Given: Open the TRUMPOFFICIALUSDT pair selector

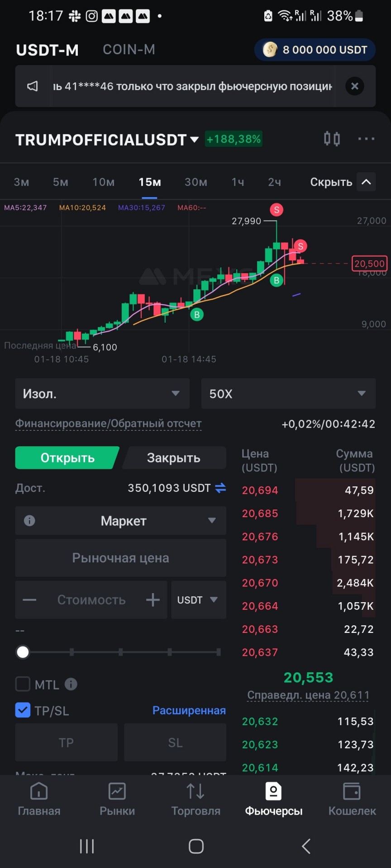Looking at the screenshot, I should [x=107, y=140].
